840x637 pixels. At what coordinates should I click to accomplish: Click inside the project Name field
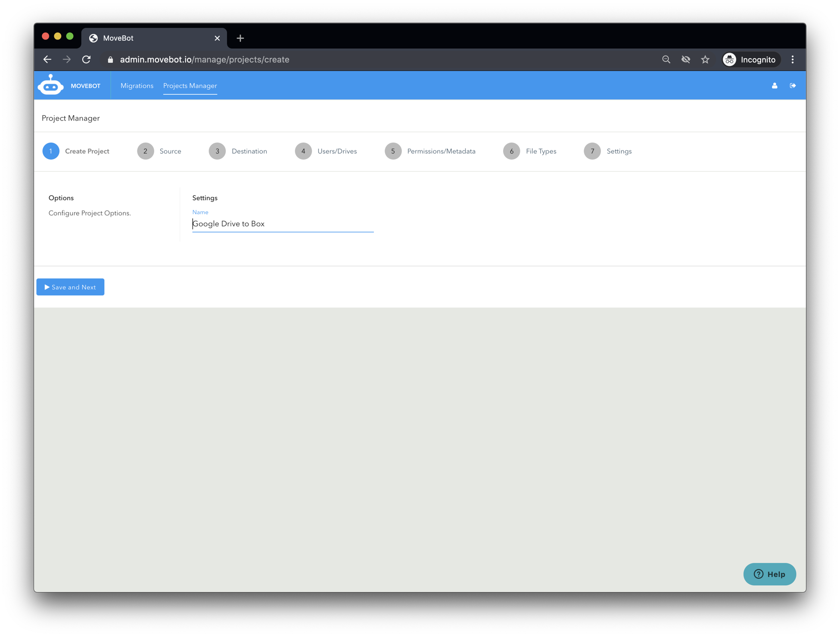pyautogui.click(x=282, y=224)
